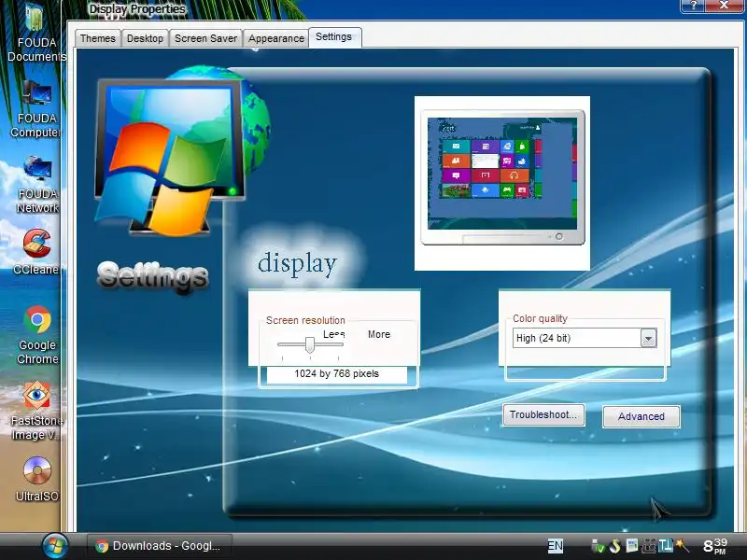The image size is (747, 560).
Task: Select the Settings tab
Action: tap(334, 37)
